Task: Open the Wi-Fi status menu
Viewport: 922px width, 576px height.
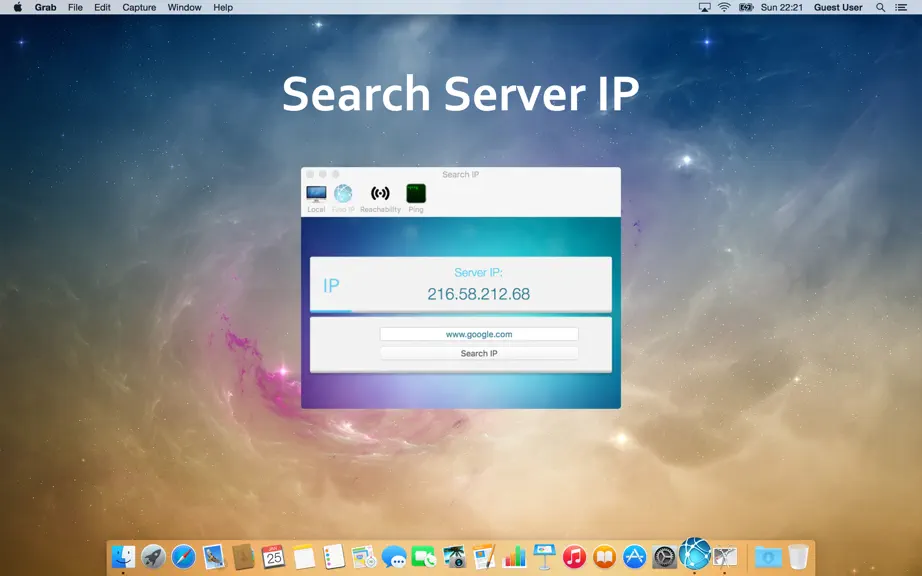Action: click(x=724, y=8)
